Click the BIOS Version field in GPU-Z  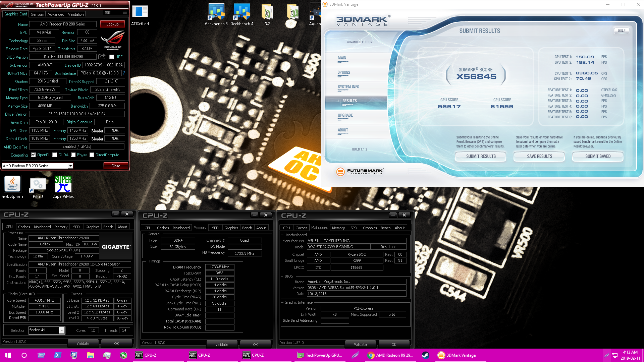click(x=63, y=57)
